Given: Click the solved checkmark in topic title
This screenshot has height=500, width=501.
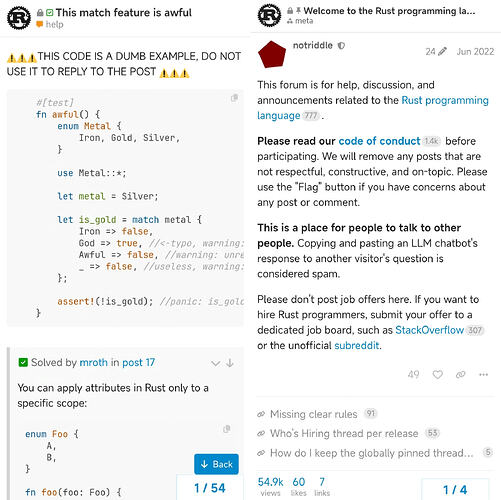Looking at the screenshot, I should click(x=49, y=13).
